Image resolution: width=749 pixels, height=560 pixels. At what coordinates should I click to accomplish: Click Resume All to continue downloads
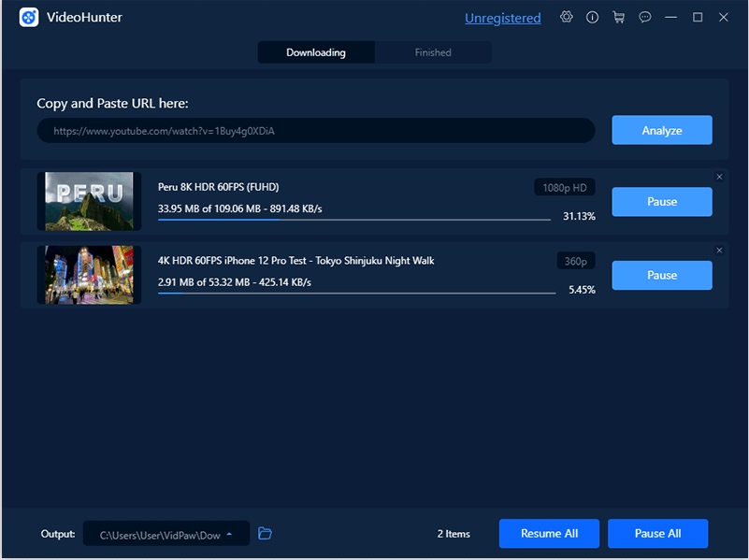pyautogui.click(x=549, y=533)
